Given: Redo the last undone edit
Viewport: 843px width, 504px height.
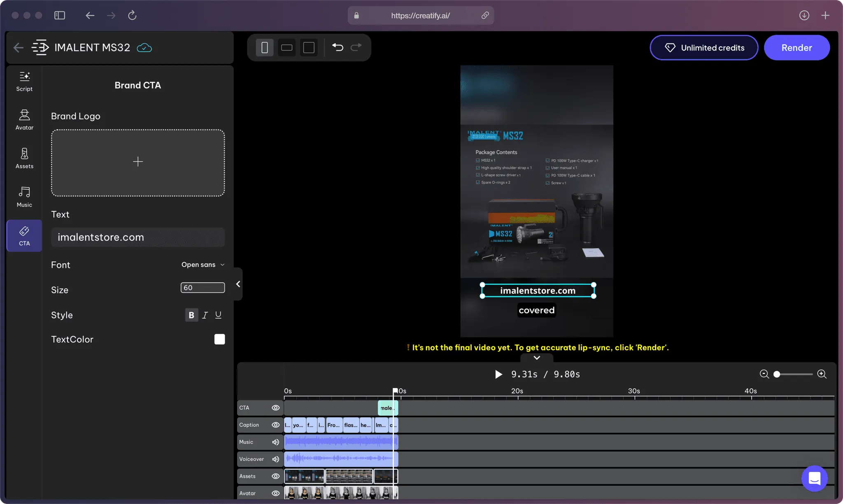Looking at the screenshot, I should point(356,47).
